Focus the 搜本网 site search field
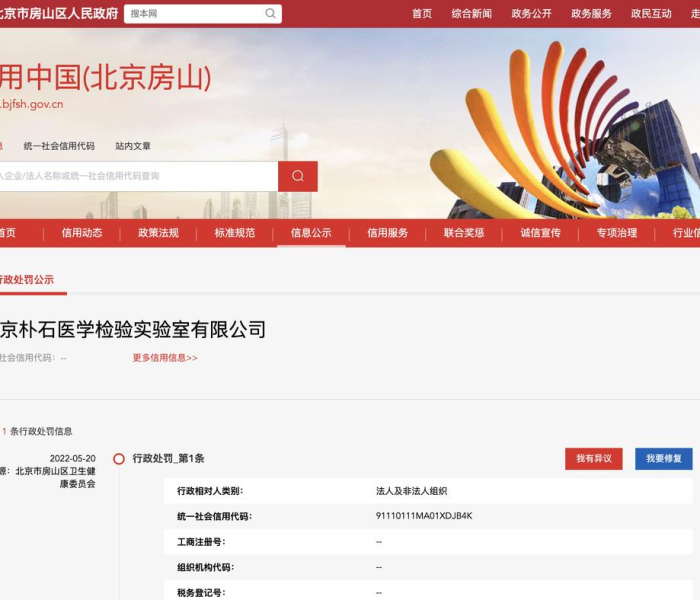This screenshot has height=600, width=700. pyautogui.click(x=195, y=14)
